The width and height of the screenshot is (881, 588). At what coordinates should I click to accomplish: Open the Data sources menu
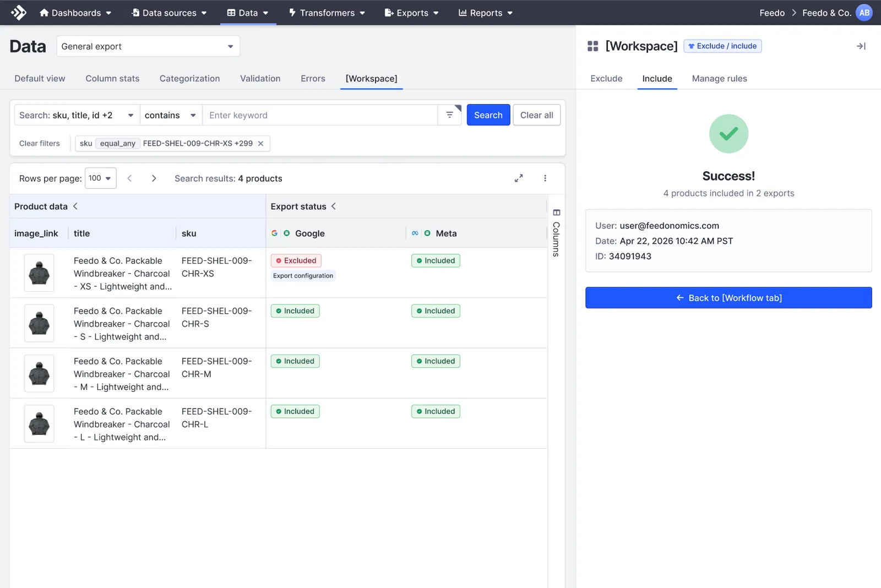click(170, 13)
